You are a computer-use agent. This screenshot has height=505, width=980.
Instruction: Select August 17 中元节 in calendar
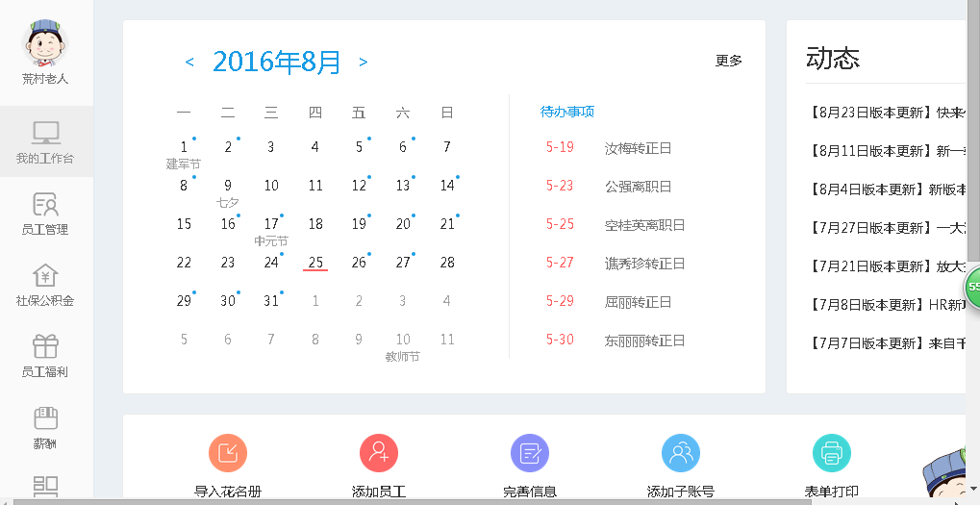(x=271, y=224)
